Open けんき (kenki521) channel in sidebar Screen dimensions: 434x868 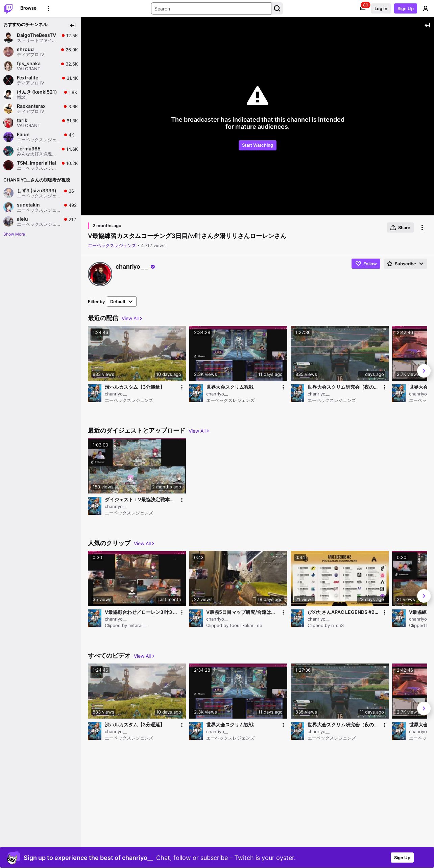[x=41, y=94]
